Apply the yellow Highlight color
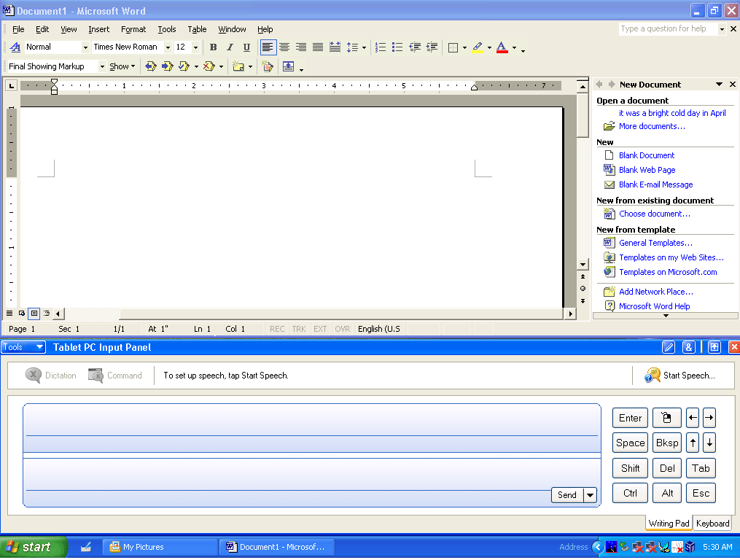740x560 pixels. [478, 47]
